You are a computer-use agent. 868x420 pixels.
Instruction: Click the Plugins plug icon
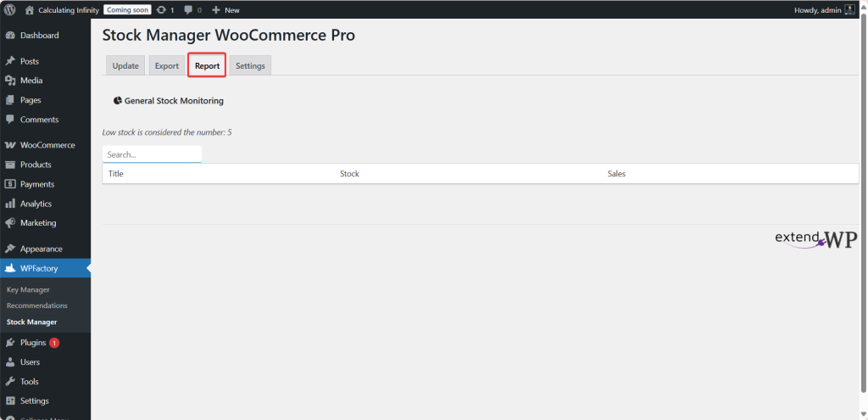(x=10, y=343)
